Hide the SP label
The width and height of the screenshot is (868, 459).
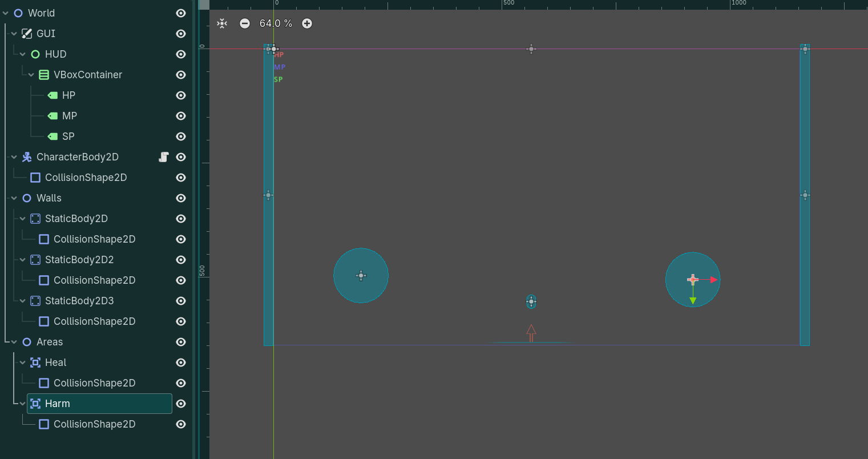tap(181, 136)
